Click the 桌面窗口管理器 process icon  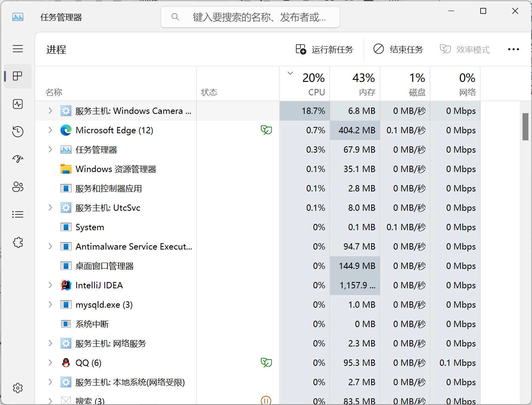tap(66, 266)
